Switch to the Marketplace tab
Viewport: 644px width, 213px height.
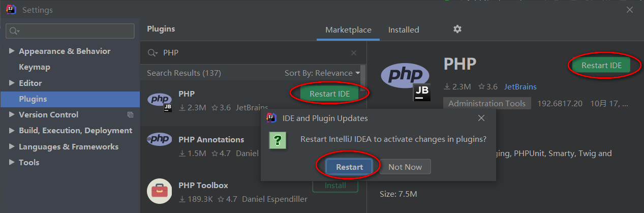tap(348, 30)
